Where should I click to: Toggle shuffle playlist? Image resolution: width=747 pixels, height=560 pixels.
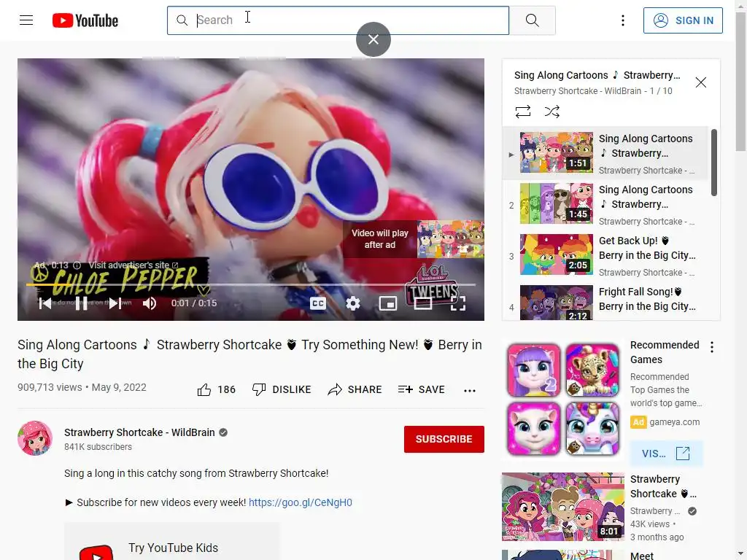552,112
